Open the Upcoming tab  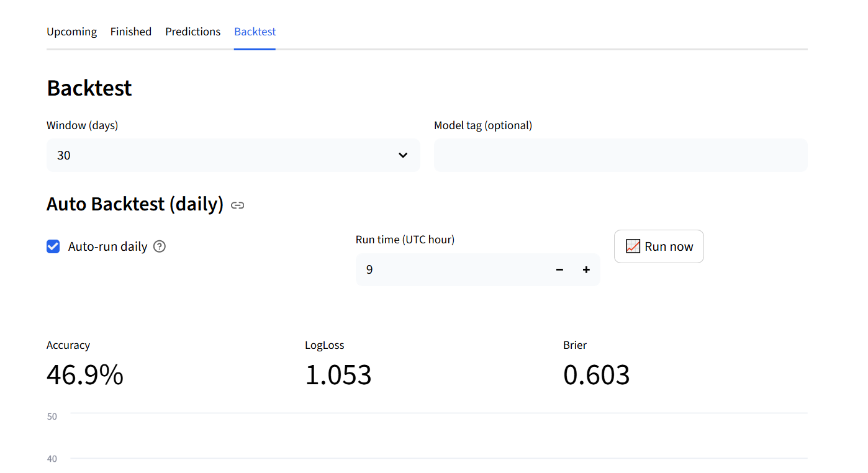tap(71, 32)
